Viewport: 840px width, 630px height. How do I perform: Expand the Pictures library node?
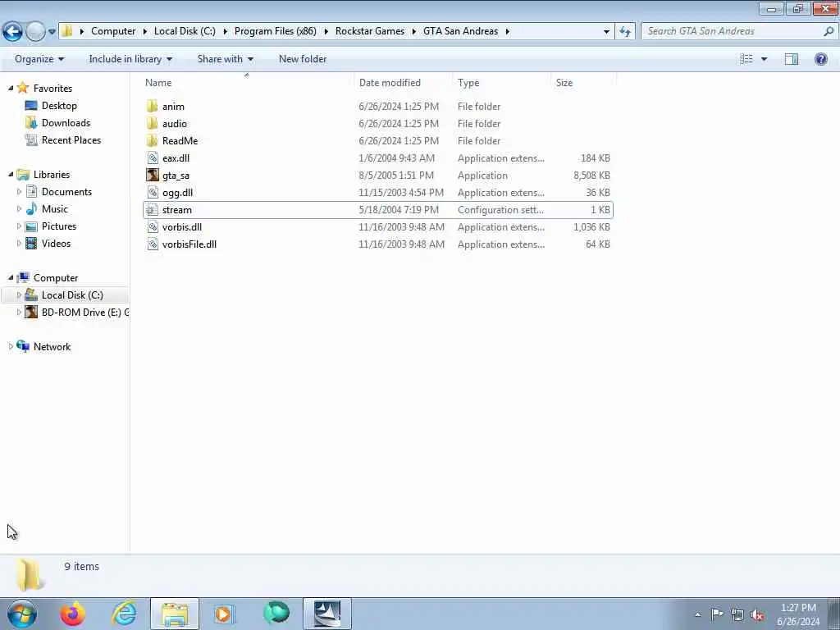[20, 226]
